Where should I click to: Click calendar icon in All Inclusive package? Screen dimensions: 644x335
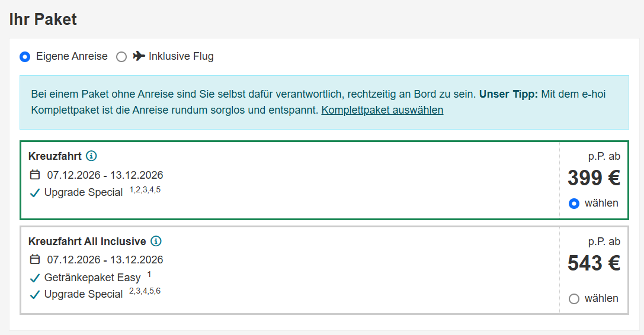[x=35, y=259]
